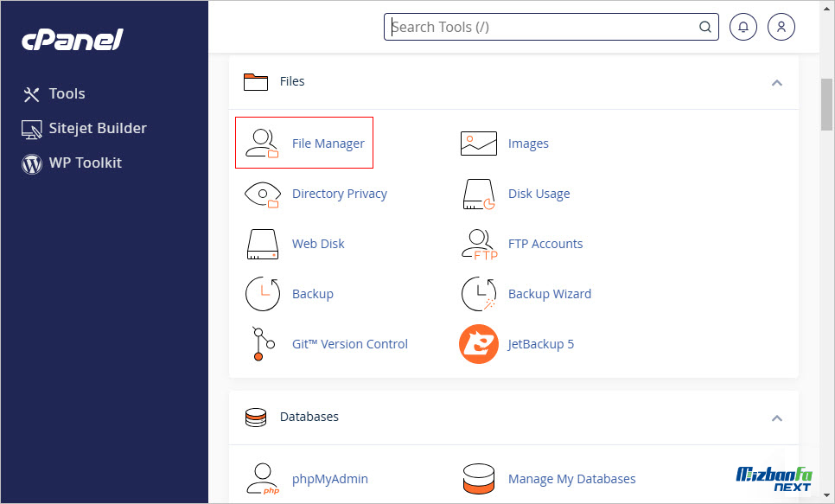This screenshot has height=504, width=835.
Task: Click the FTP Accounts icon
Action: (x=479, y=245)
